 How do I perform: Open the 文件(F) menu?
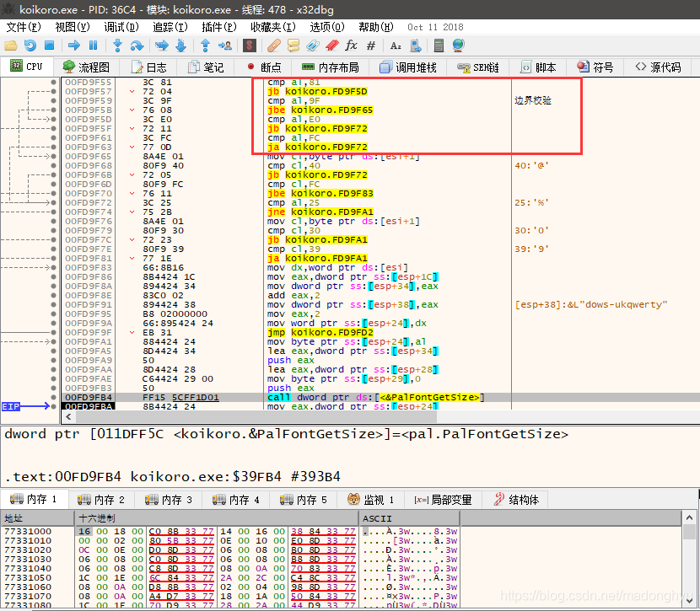pyautogui.click(x=24, y=27)
